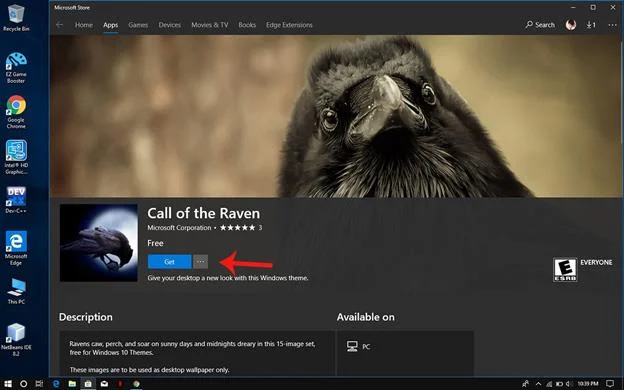Screen dimensions: 624x390
Task: Open the user account avatar
Action: [571, 25]
